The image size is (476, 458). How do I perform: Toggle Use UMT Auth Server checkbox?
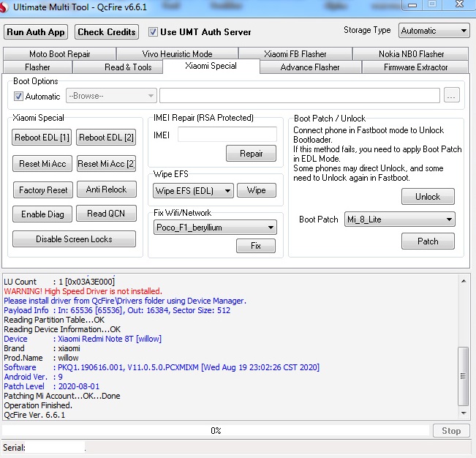(153, 32)
